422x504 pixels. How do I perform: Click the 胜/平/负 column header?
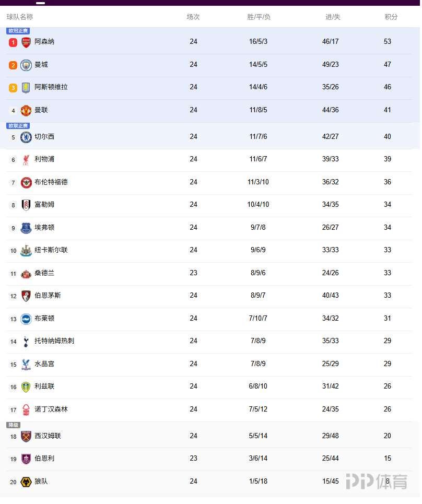coord(259,17)
